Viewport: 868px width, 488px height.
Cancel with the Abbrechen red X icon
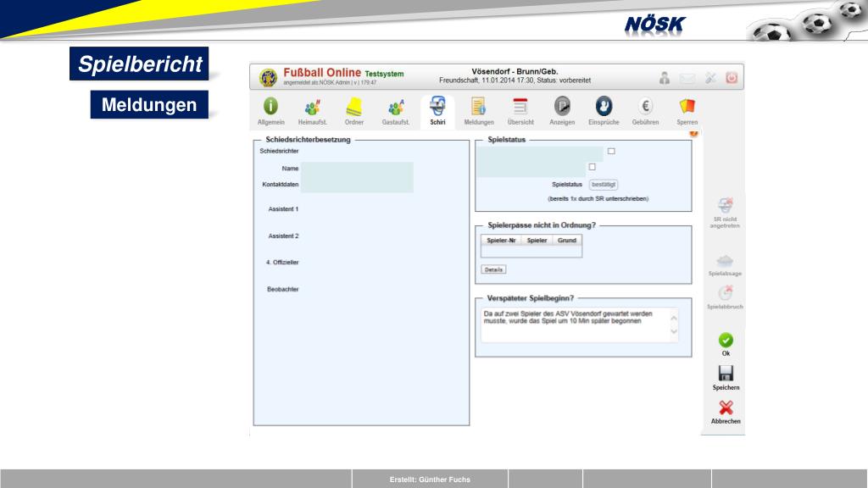click(x=726, y=408)
